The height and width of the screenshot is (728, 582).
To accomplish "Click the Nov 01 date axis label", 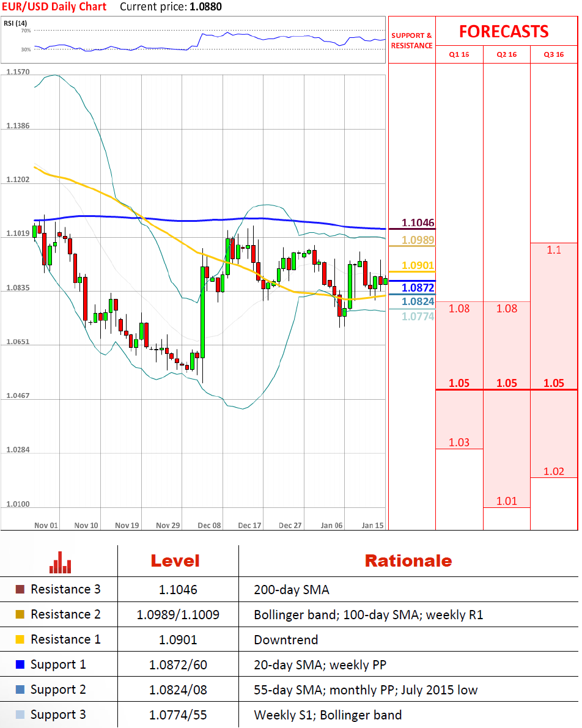I will coord(46,526).
